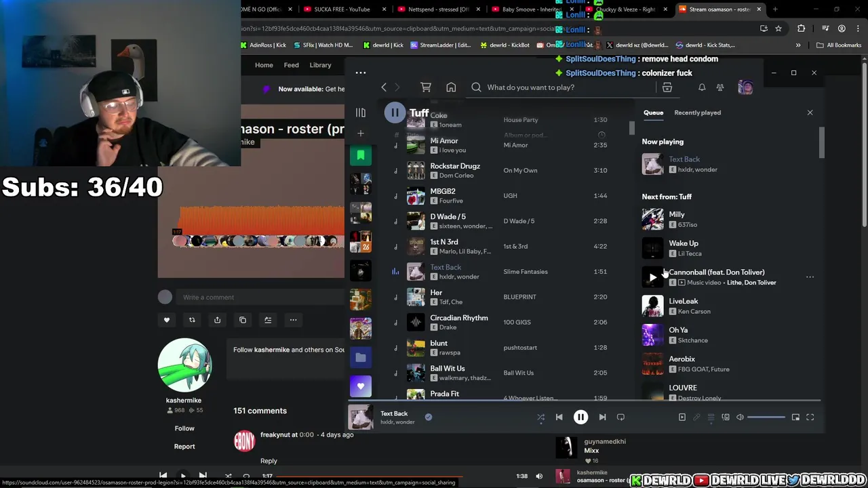Reply to freakynut's comment
This screenshot has width=868, height=488.
(269, 461)
